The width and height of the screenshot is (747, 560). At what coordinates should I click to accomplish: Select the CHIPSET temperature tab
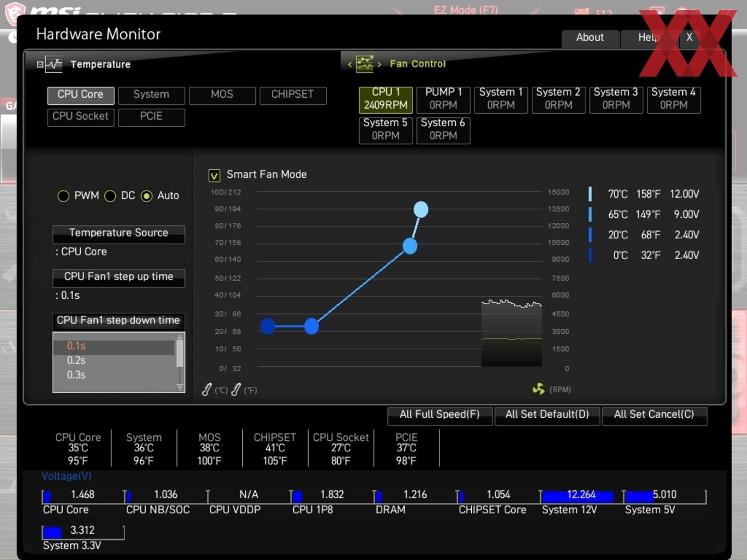293,95
